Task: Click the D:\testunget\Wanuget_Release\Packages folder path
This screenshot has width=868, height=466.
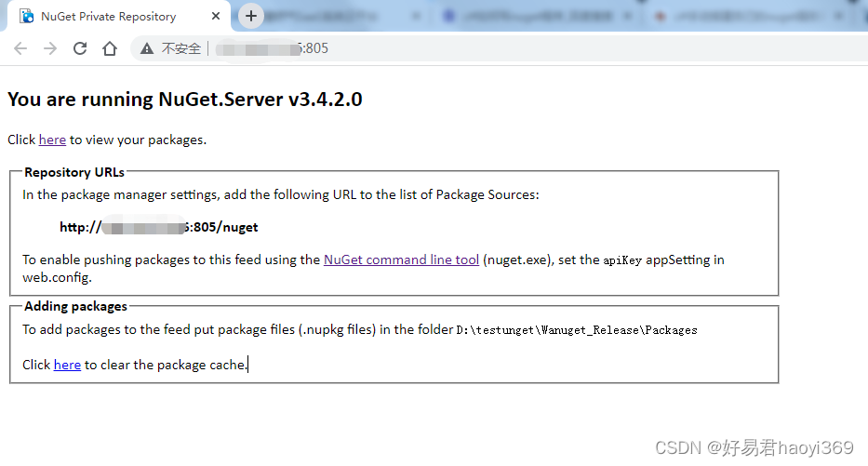Action: (577, 330)
